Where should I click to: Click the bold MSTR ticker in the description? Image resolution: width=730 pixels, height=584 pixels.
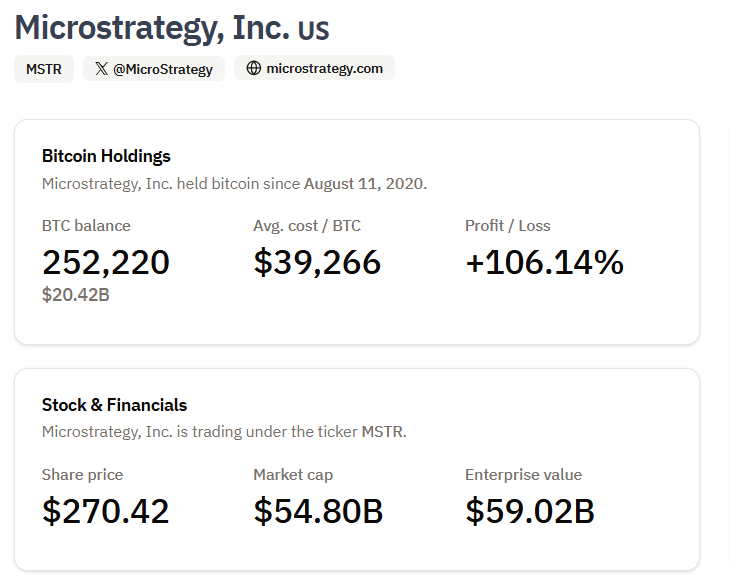382,432
